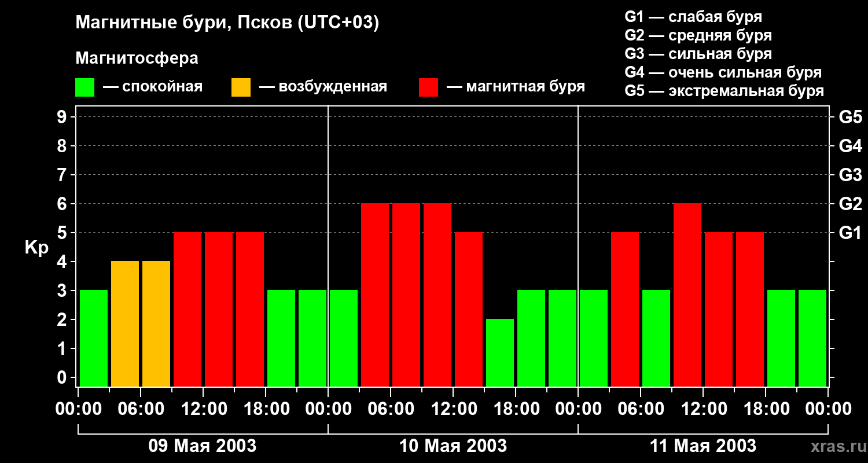Click the '11 Мая 2003' date label
Image resolution: width=868 pixels, height=463 pixels.
tap(703, 446)
